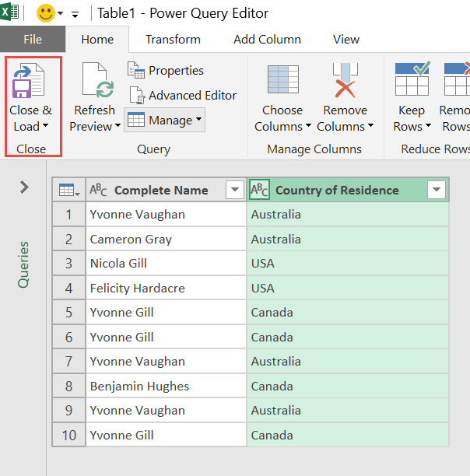The image size is (470, 476).
Task: Open query Properties
Action: click(166, 71)
